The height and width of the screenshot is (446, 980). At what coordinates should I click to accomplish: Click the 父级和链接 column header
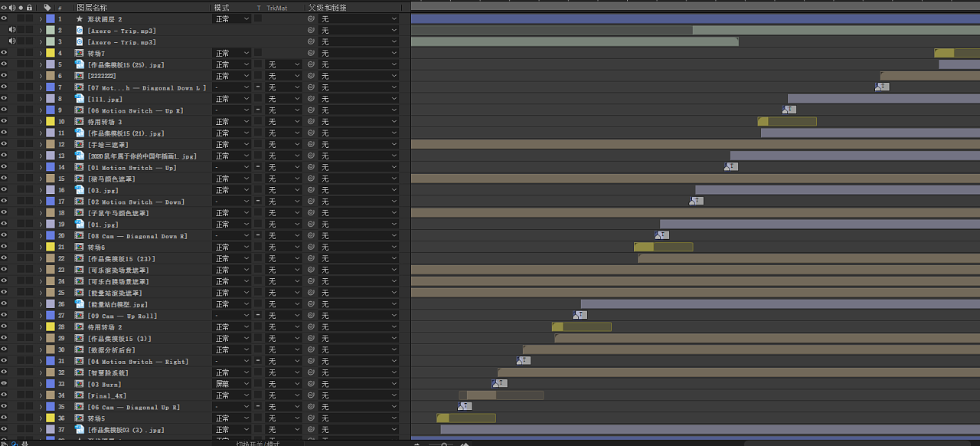tap(327, 7)
